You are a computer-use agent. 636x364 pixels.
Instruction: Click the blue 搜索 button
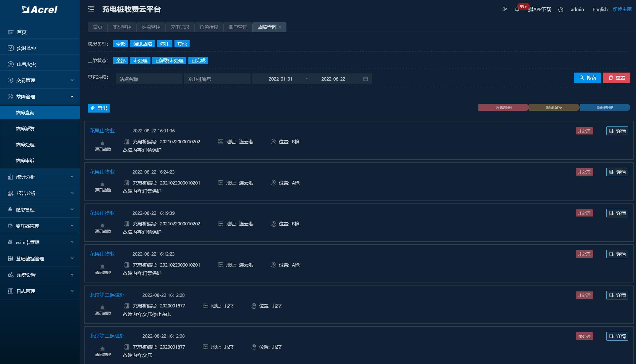(587, 78)
